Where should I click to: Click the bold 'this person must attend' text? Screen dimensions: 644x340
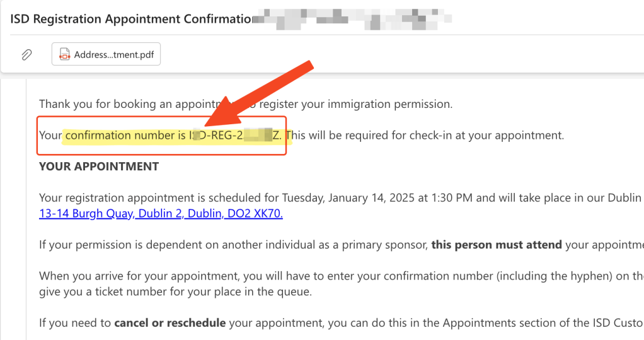click(x=497, y=245)
